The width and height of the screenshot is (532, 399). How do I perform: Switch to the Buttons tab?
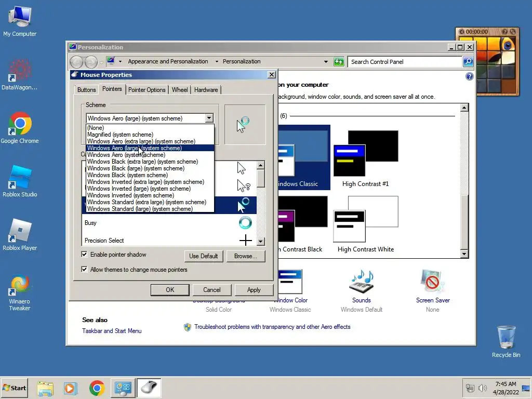click(x=87, y=90)
